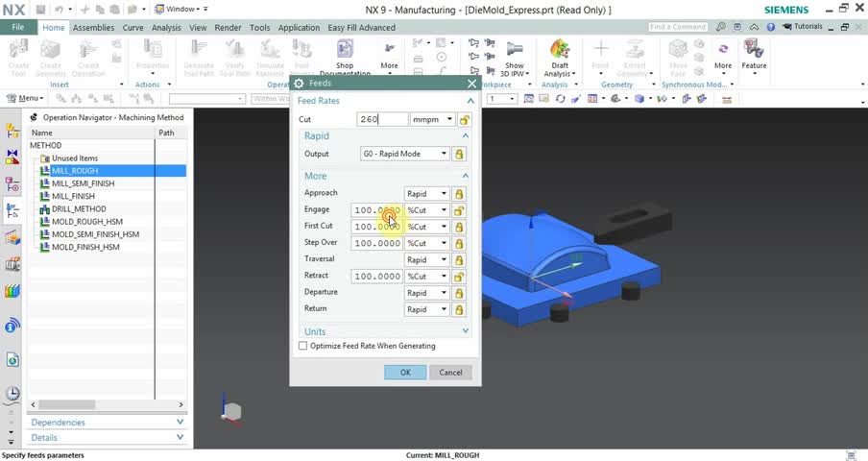Select DRILL_METHOD in navigator
This screenshot has height=461, width=868.
79,208
